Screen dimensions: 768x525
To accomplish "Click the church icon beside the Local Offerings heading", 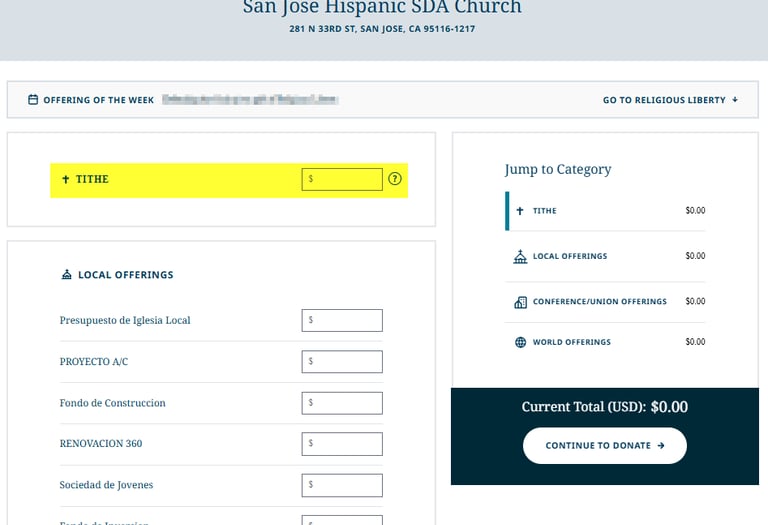I will coord(67,274).
